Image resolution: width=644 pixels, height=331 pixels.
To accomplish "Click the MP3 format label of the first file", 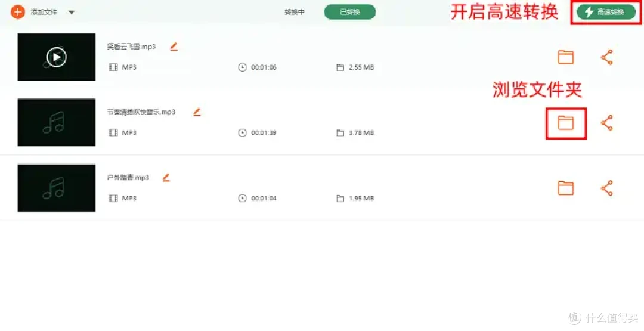I will click(x=129, y=67).
